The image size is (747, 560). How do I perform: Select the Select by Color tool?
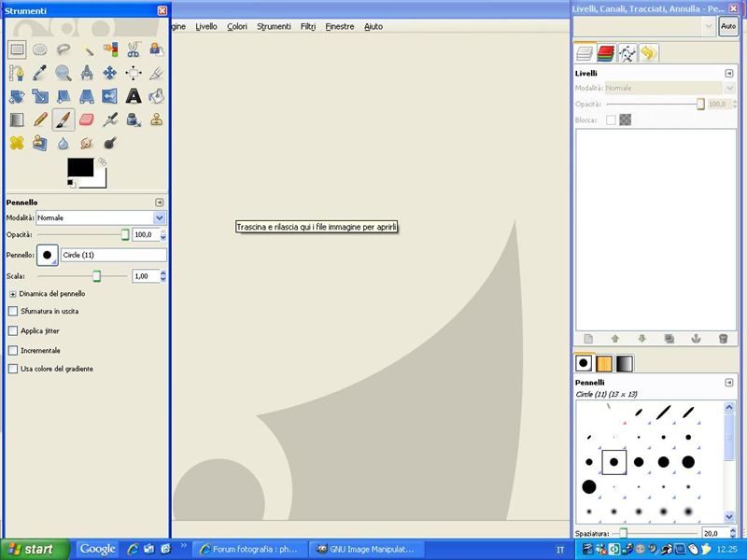pos(110,49)
